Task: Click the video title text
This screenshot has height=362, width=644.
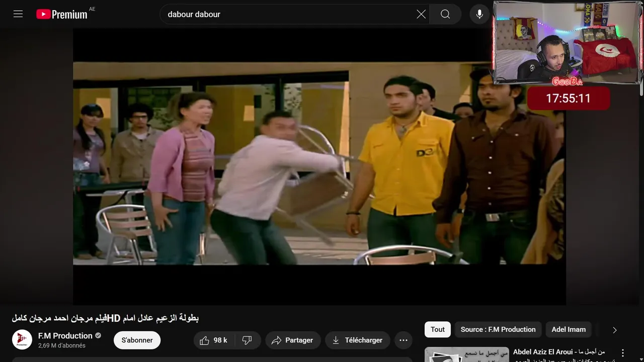Action: (x=105, y=318)
